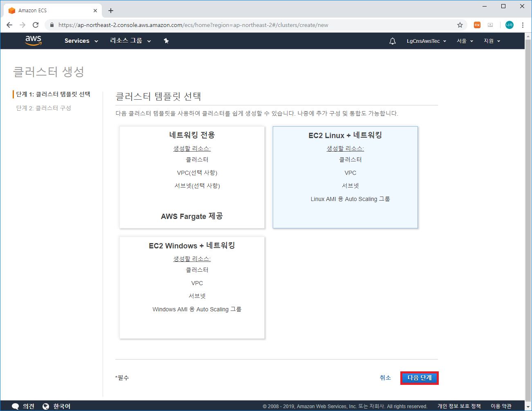The height and width of the screenshot is (411, 532).
Task: Click the orange EX extension icon
Action: point(477,25)
